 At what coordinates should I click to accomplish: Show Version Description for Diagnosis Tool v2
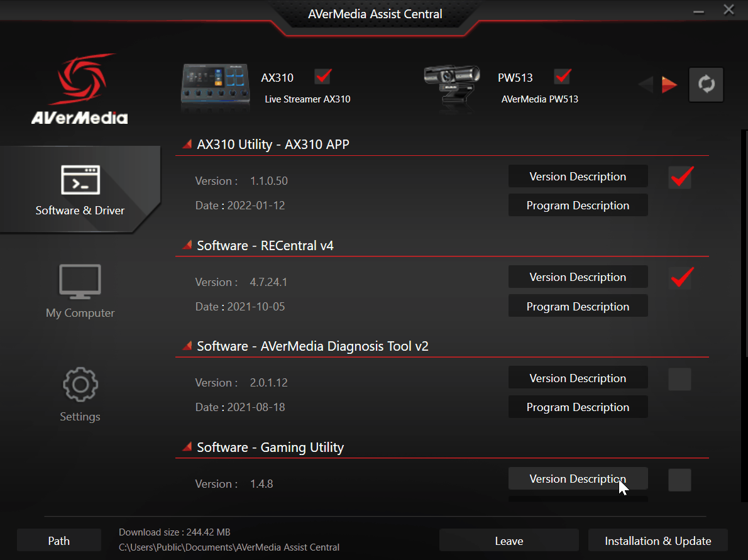pos(578,378)
